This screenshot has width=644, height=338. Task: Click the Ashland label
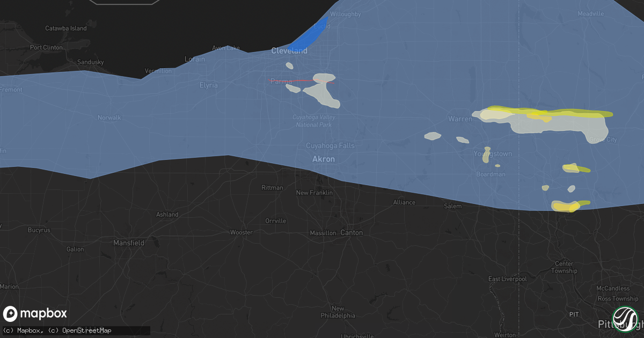coord(167,214)
